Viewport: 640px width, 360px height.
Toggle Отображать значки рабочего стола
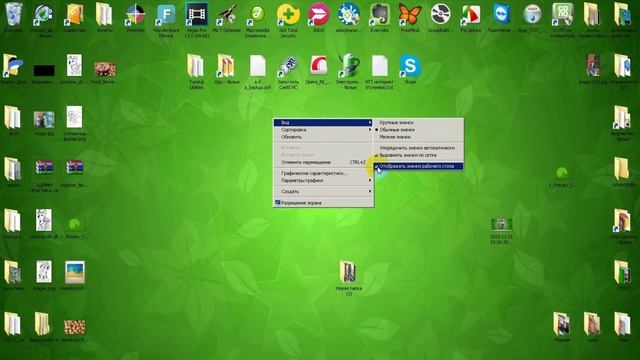419,166
